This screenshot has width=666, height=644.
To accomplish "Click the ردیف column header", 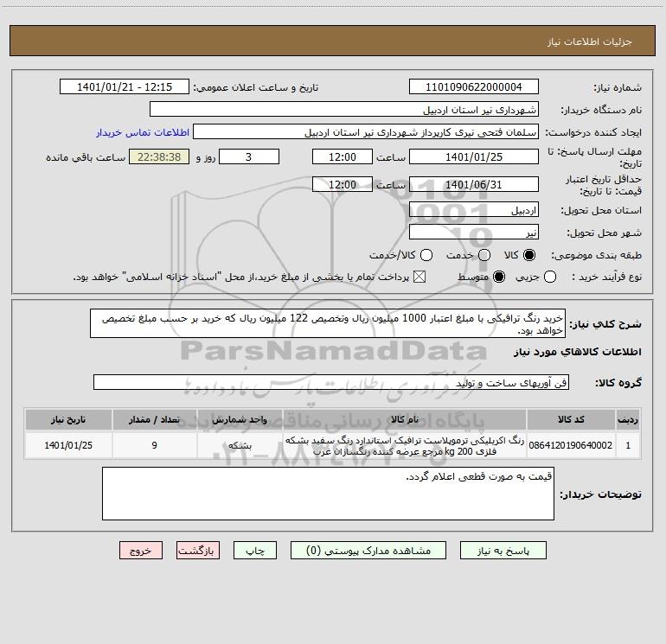I will [x=628, y=419].
